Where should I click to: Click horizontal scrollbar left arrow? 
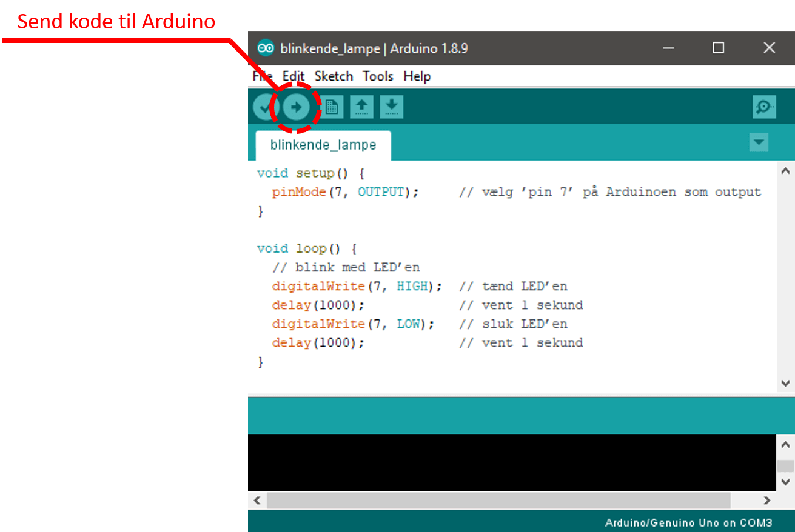point(257,500)
